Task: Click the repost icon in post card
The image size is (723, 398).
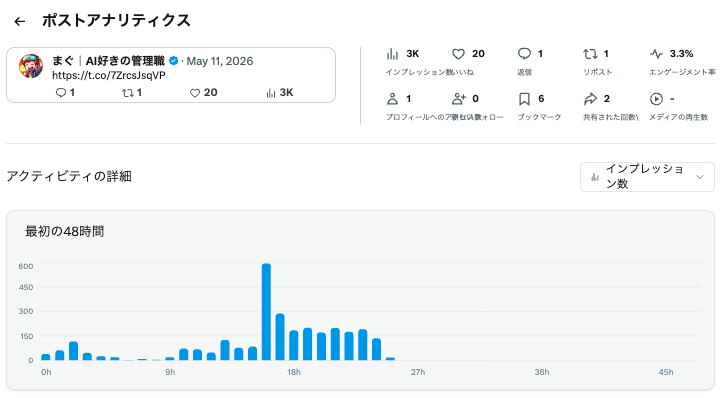Action: point(127,93)
